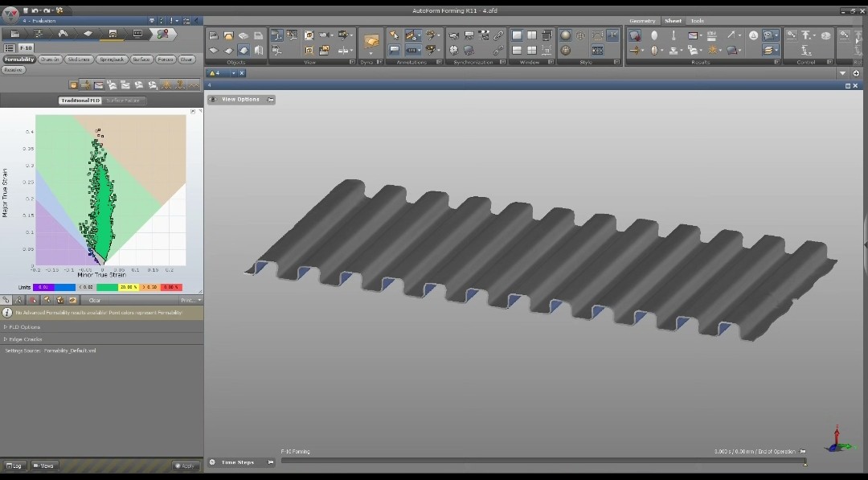Click the purple limits color swatch

tap(45, 287)
